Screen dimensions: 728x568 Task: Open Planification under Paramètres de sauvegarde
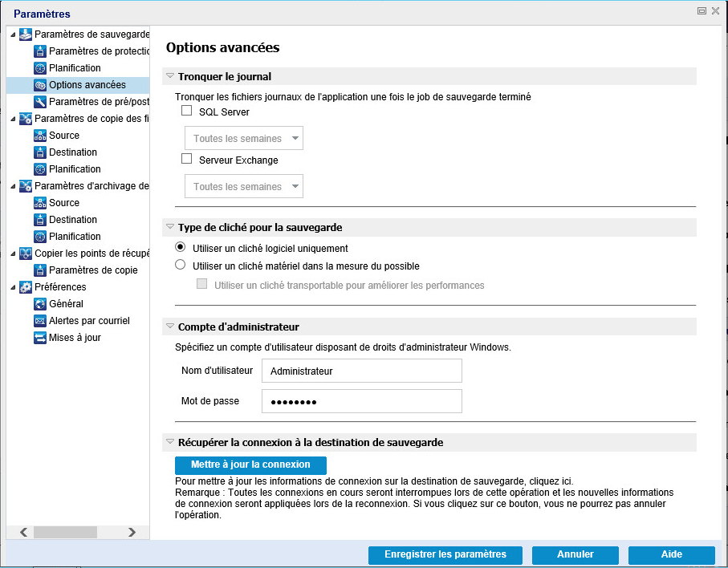[75, 67]
